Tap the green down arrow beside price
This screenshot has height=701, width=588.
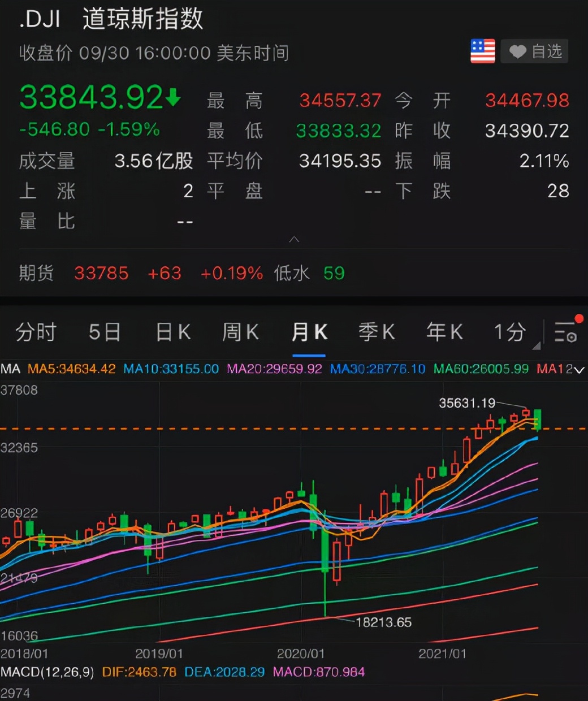click(174, 97)
